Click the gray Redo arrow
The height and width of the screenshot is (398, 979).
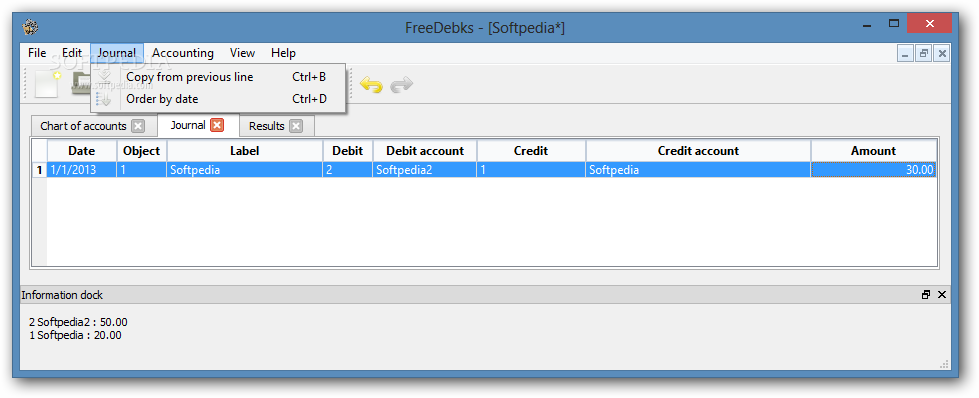point(401,85)
